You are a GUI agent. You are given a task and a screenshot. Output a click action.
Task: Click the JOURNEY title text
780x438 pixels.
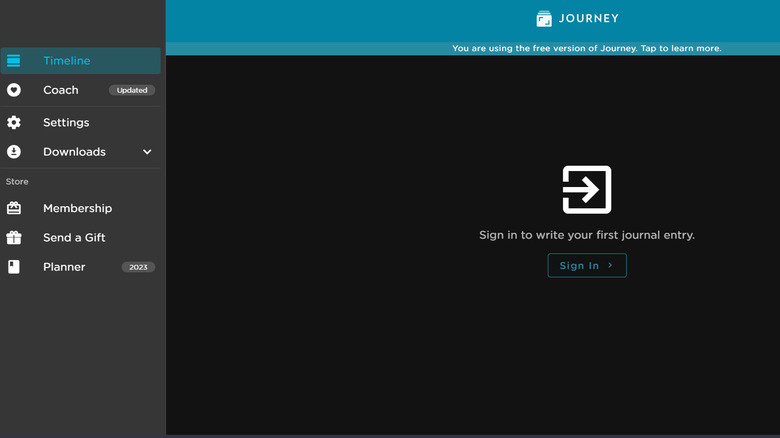(x=589, y=18)
